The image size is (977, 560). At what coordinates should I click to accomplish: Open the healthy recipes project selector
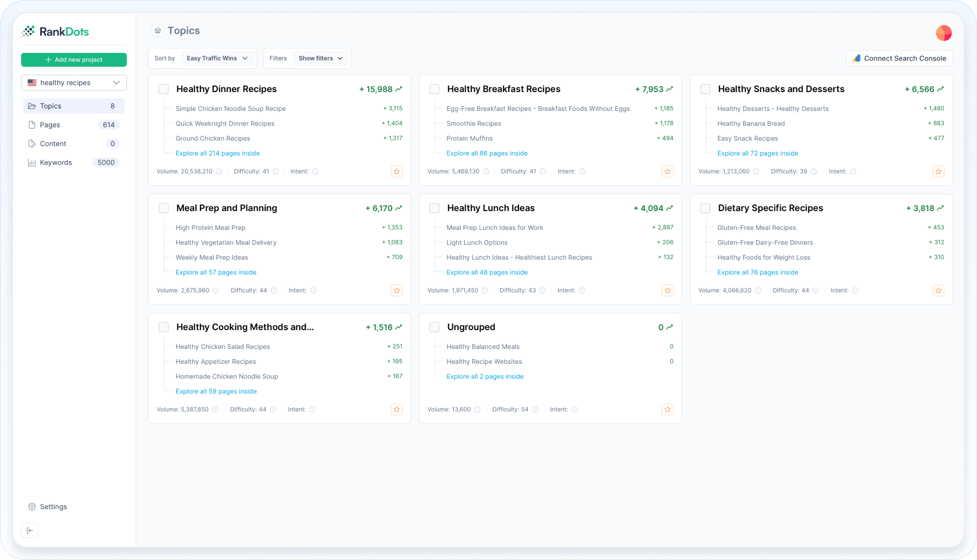[74, 82]
